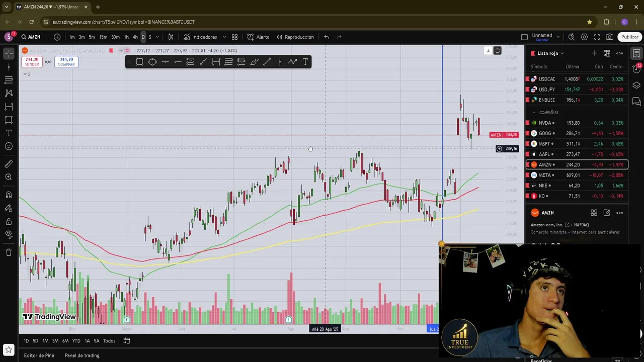This screenshot has width=644, height=362.
Task: Open chart layout grid selector
Action: pos(234,37)
